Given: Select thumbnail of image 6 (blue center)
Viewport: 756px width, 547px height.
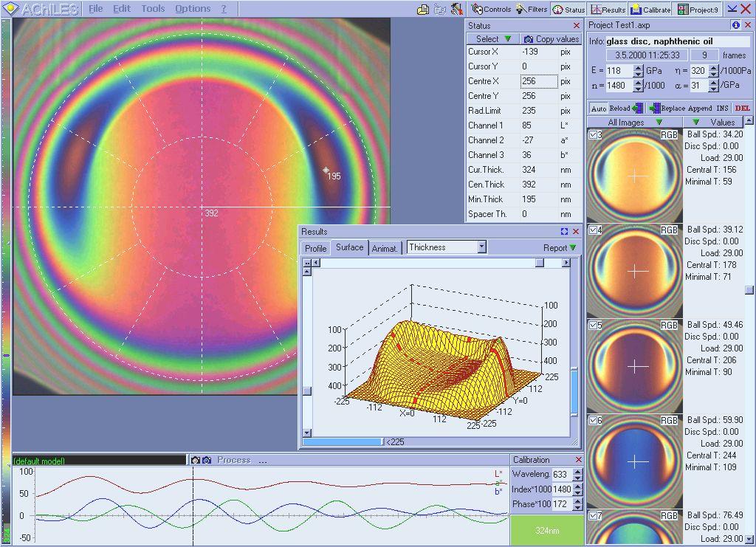Looking at the screenshot, I should tap(635, 461).
